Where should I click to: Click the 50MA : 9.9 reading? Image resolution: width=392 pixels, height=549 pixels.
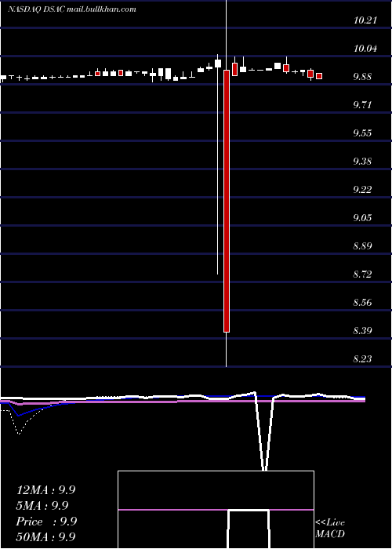pos(45,536)
